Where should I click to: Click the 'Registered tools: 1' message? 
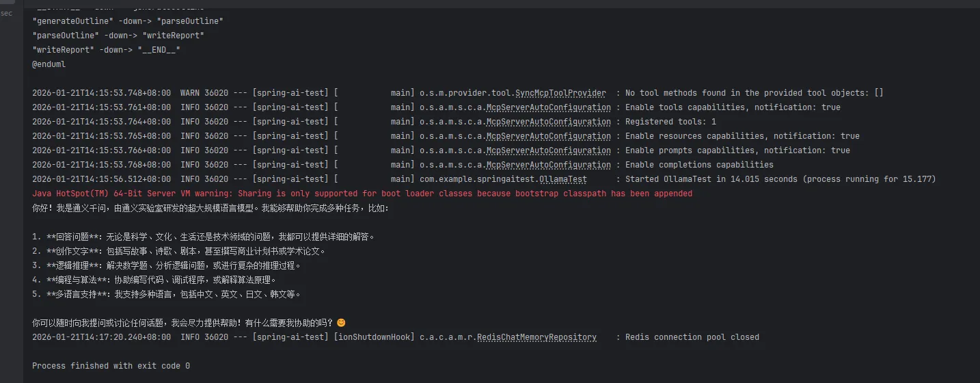(670, 122)
